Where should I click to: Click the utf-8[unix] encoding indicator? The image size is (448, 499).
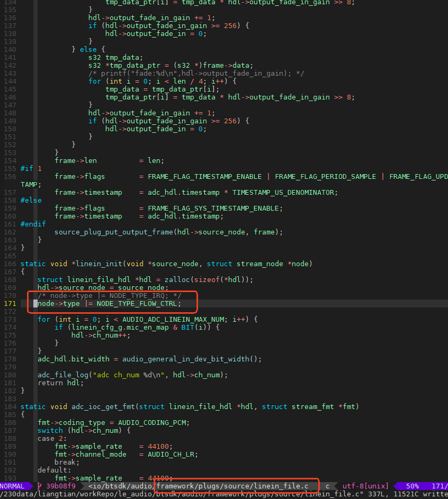coord(365,486)
